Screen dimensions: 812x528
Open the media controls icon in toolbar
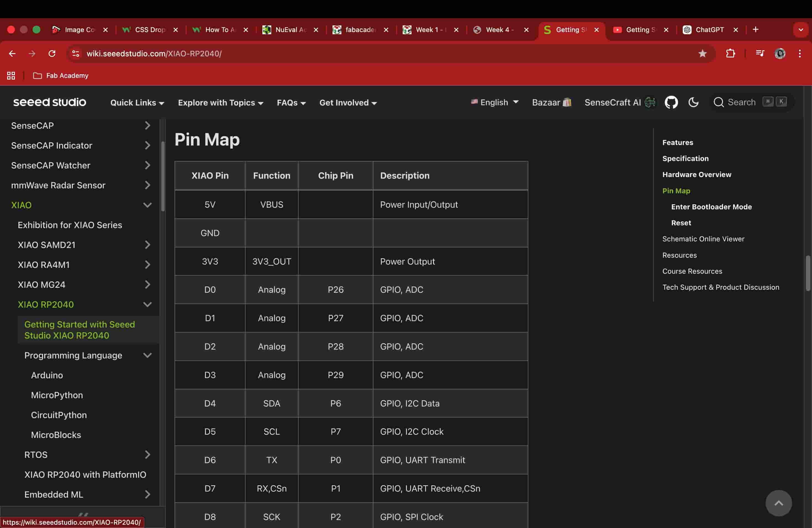point(760,54)
